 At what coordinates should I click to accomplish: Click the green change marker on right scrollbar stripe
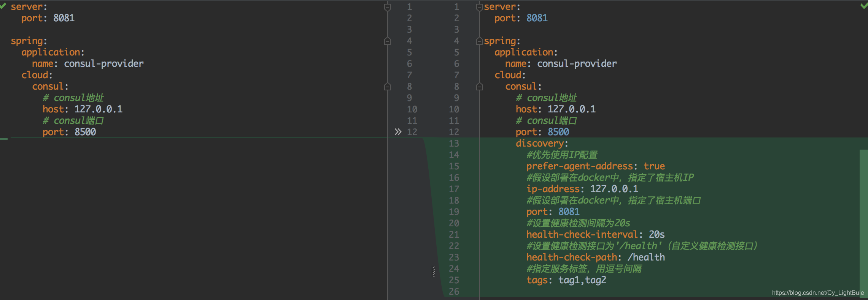[x=863, y=223]
